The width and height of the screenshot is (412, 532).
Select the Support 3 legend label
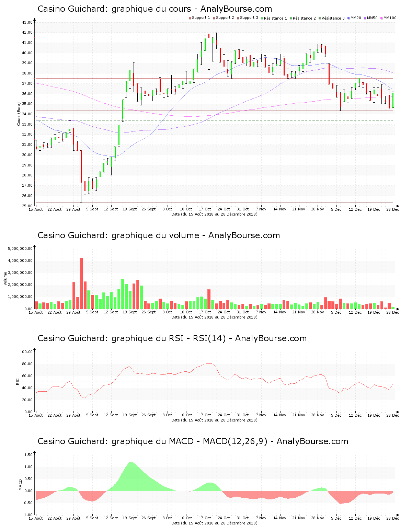249,18
